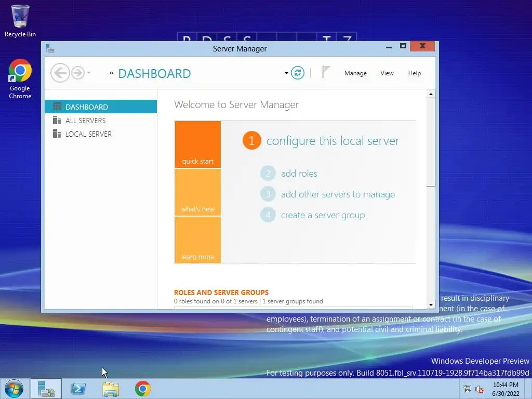Click the back navigation arrow in Server Manager
Viewport: 532px width, 399px height.
(60, 73)
